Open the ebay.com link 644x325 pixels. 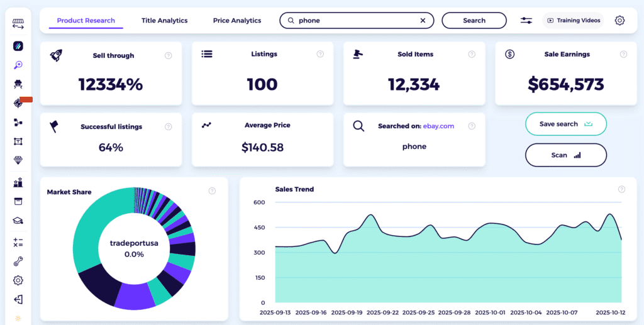pos(438,126)
